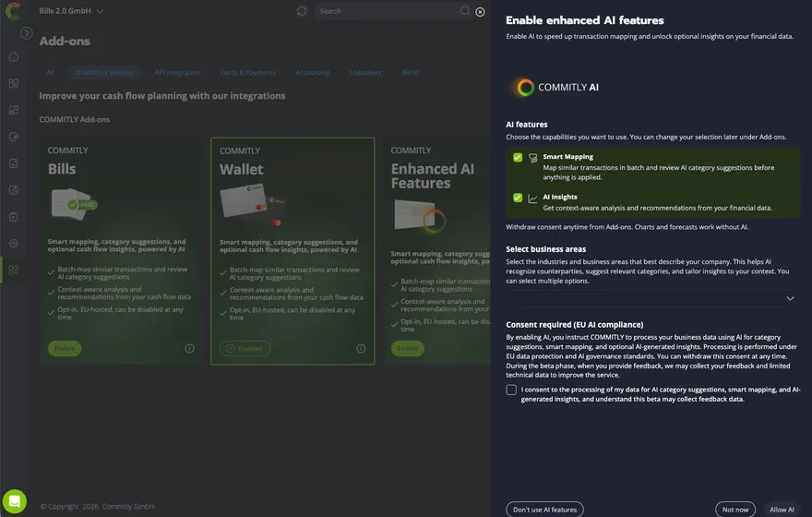Click the Enhanced AI Features card title
812x517 pixels.
coord(433,176)
